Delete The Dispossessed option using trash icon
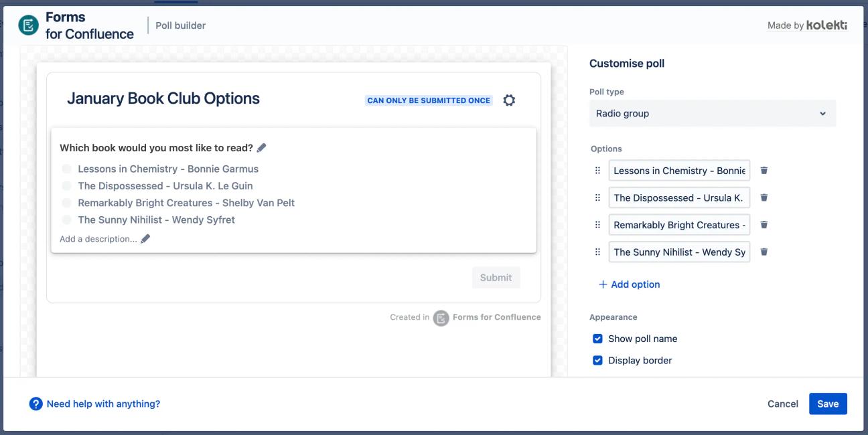 pos(764,198)
